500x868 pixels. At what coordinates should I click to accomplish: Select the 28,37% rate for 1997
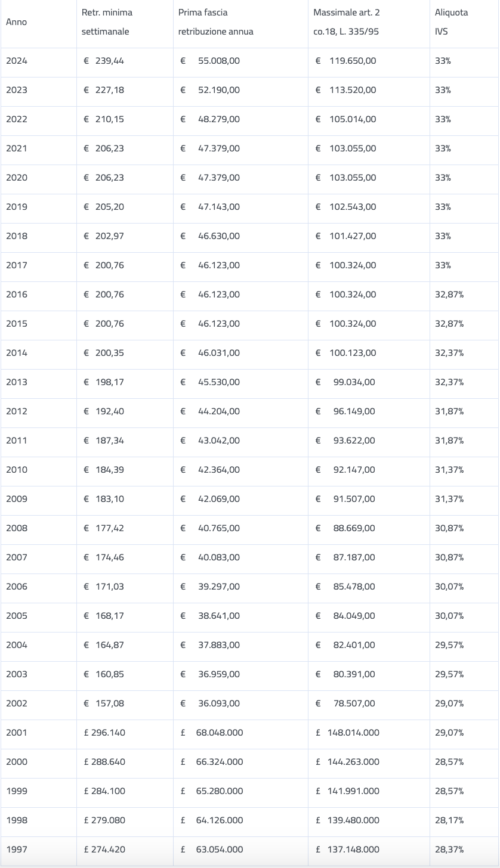pyautogui.click(x=449, y=850)
